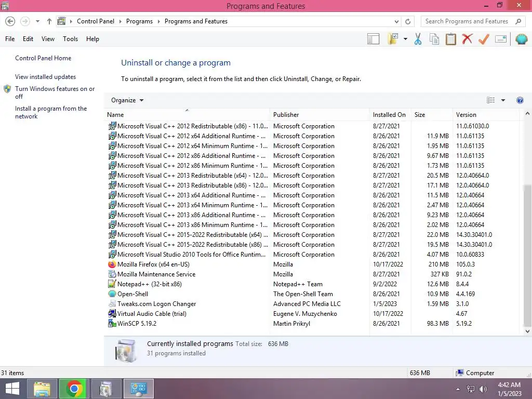The width and height of the screenshot is (532, 399).
Task: Click the search magnifier icon
Action: coord(518,21)
